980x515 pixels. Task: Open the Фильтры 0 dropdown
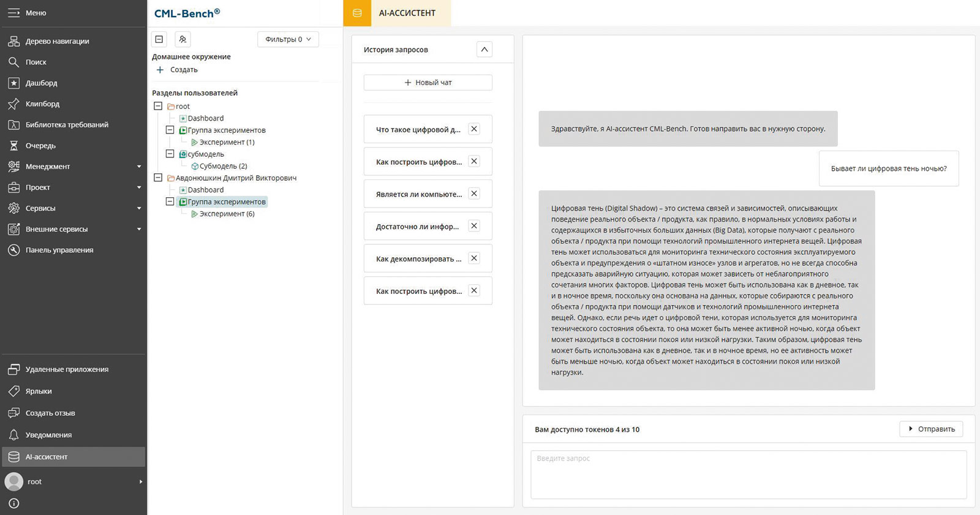[x=288, y=39]
